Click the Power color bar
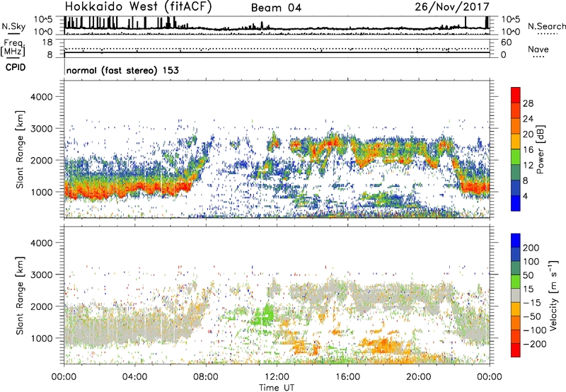Screen dimensions: 566x392 click(516, 149)
